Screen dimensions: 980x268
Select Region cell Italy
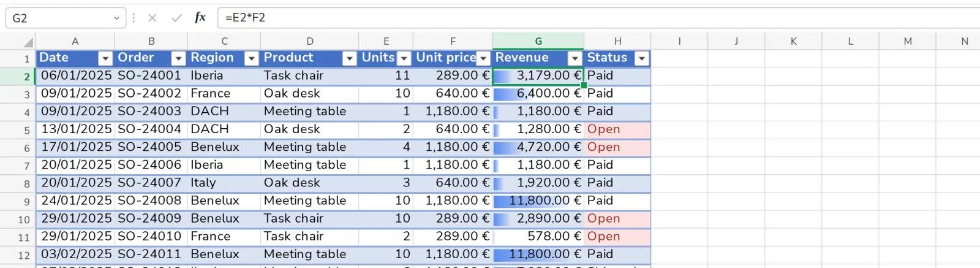[224, 183]
